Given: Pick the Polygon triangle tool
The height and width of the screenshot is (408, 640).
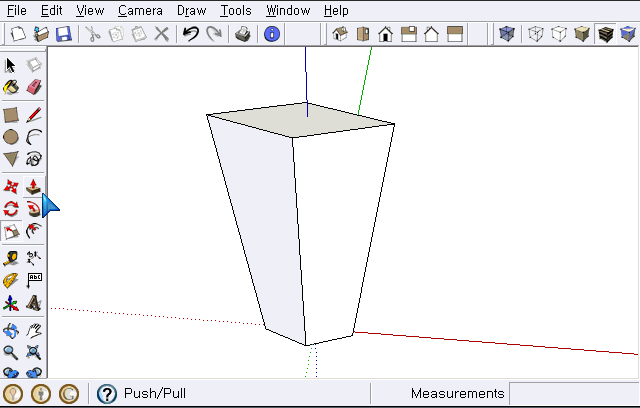Looking at the screenshot, I should point(11,159).
